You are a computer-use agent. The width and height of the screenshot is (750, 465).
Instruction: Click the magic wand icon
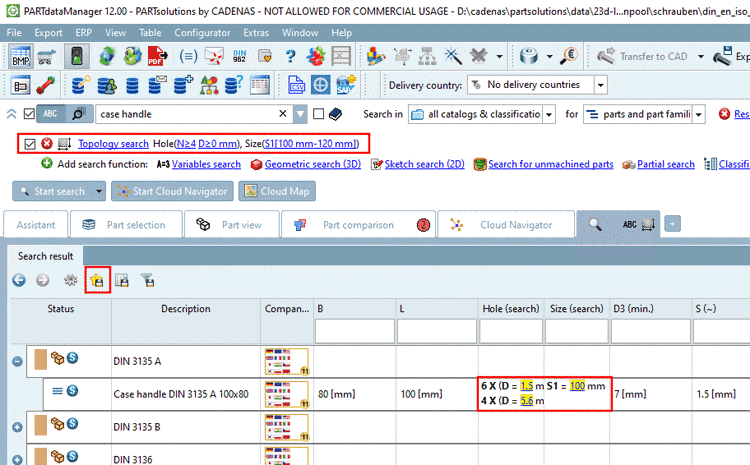[x=452, y=56]
